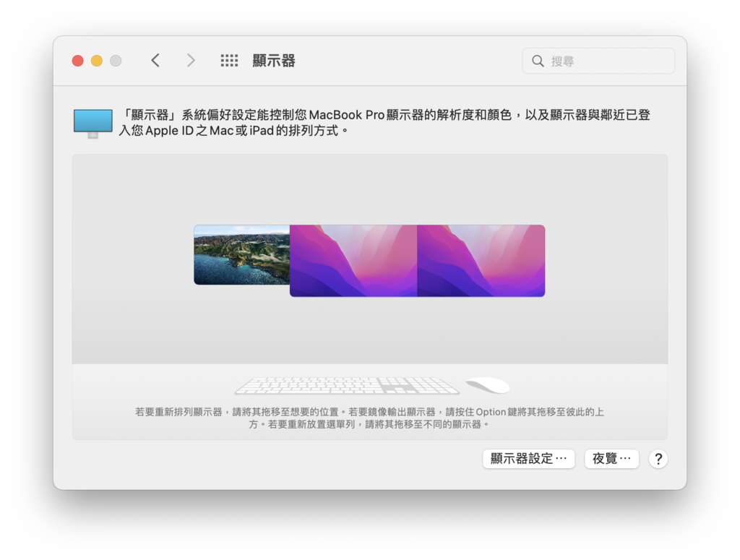This screenshot has height=560, width=740.
Task: Click the magnifying glass in the search field
Action: pos(538,61)
